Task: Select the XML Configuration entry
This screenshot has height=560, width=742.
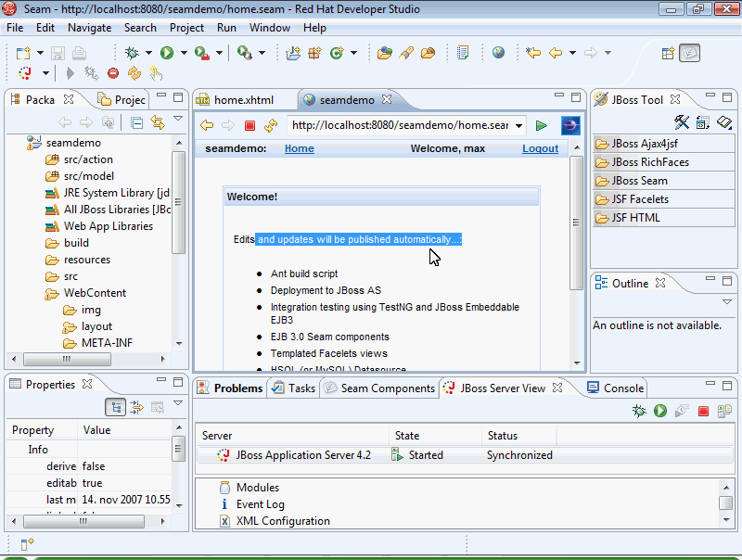Action: (275, 521)
